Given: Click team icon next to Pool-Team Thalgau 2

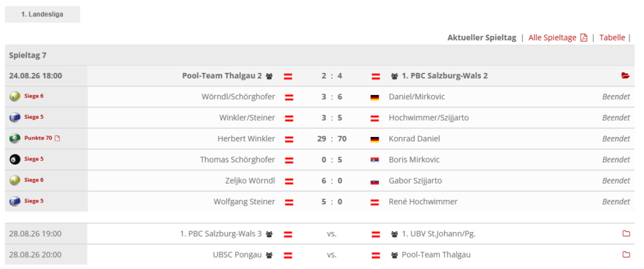Looking at the screenshot, I should point(269,76).
